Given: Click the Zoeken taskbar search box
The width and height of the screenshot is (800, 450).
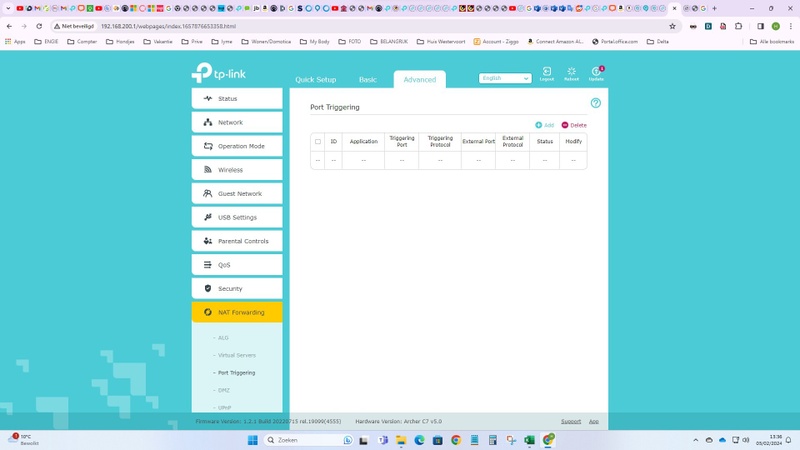Looking at the screenshot, I should [x=309, y=440].
